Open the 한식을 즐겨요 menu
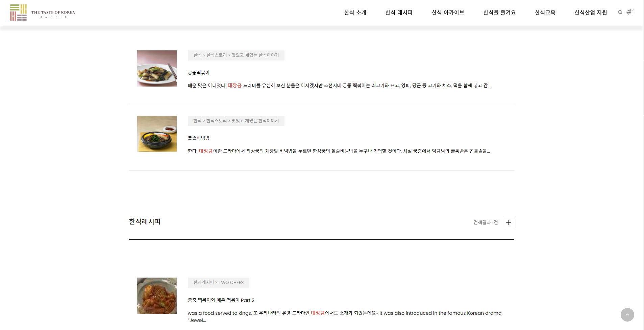Viewport: 644px width, 330px height. pyautogui.click(x=499, y=13)
